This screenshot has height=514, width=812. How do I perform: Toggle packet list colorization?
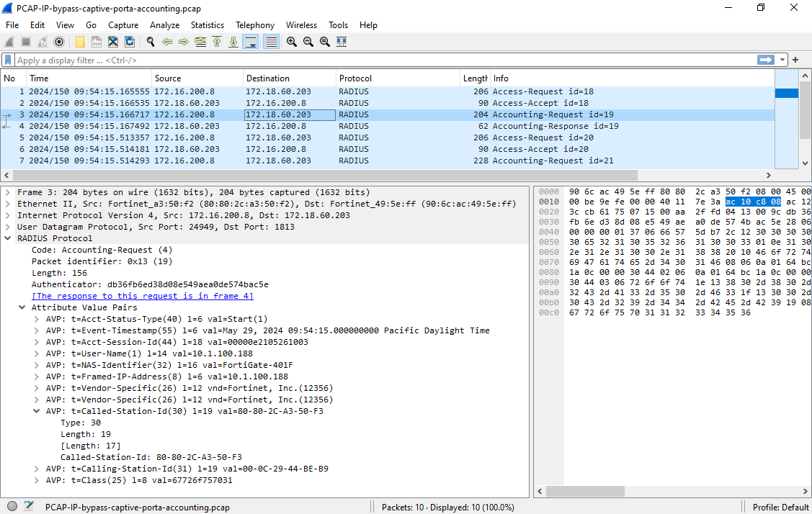point(271,42)
